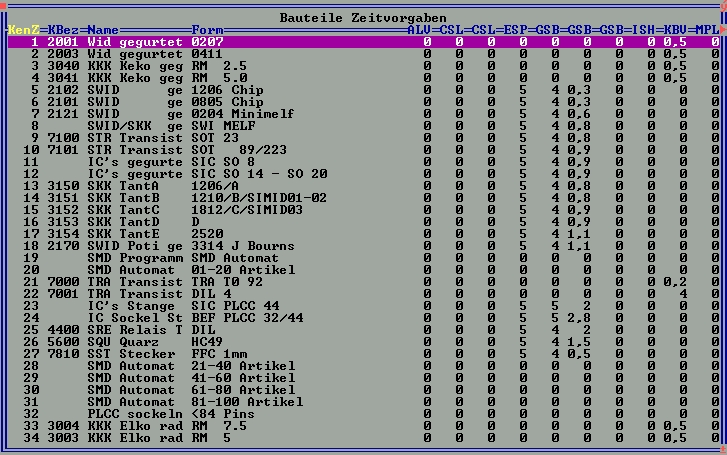Select the IC Sockel BEF PLCC 32/44 row

150,317
